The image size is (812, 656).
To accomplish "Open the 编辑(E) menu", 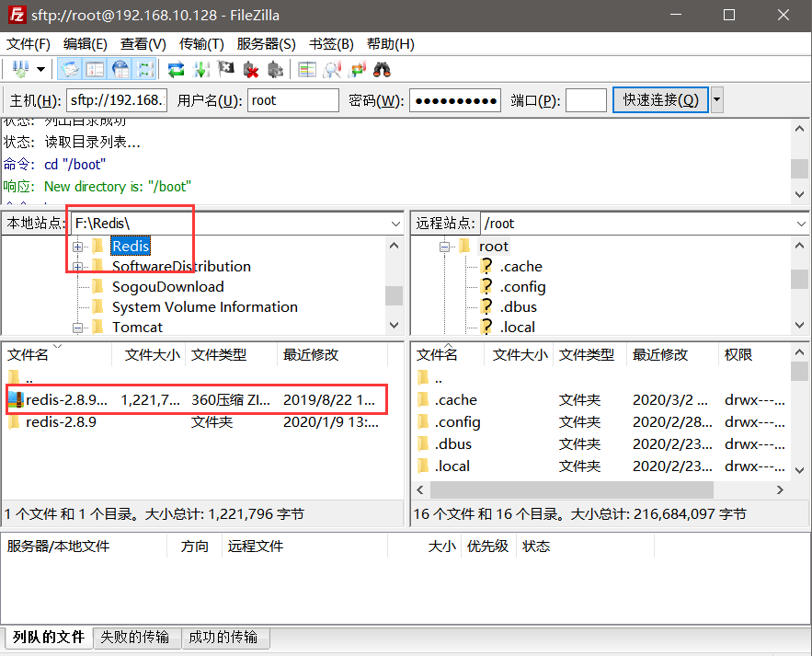I will 86,44.
